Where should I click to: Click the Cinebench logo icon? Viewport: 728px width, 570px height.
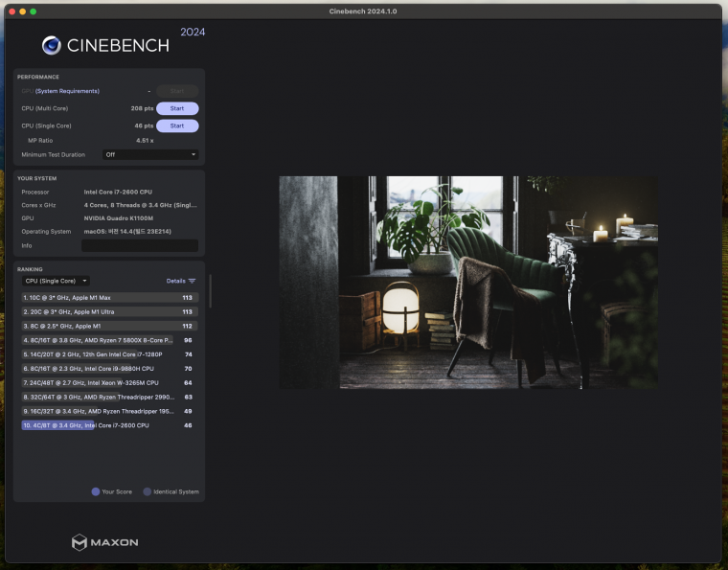tap(52, 45)
